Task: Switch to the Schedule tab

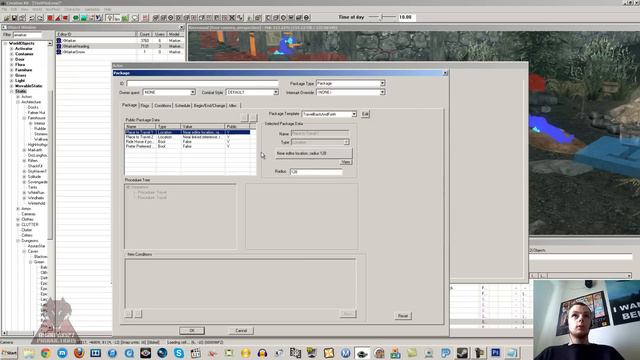Action: click(182, 106)
